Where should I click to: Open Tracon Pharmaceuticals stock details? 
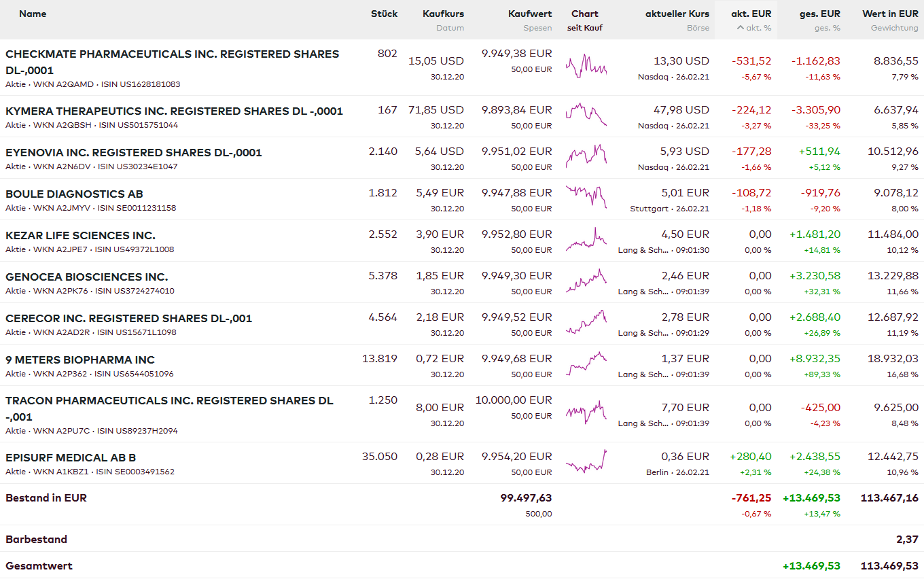click(169, 408)
